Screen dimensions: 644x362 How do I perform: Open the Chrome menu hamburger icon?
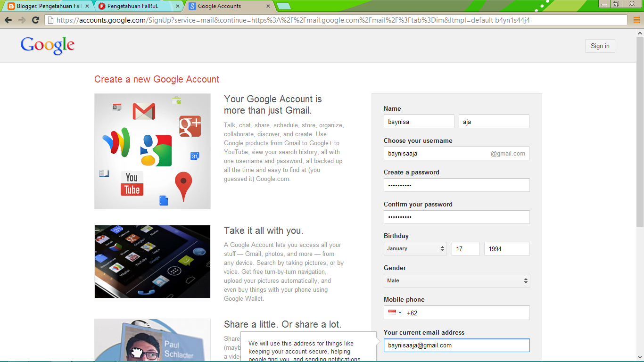click(636, 20)
